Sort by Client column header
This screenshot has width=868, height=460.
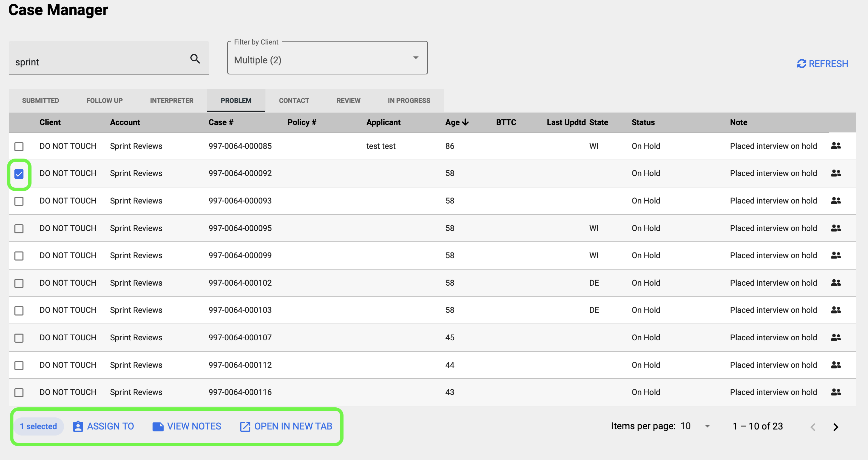[x=50, y=122]
